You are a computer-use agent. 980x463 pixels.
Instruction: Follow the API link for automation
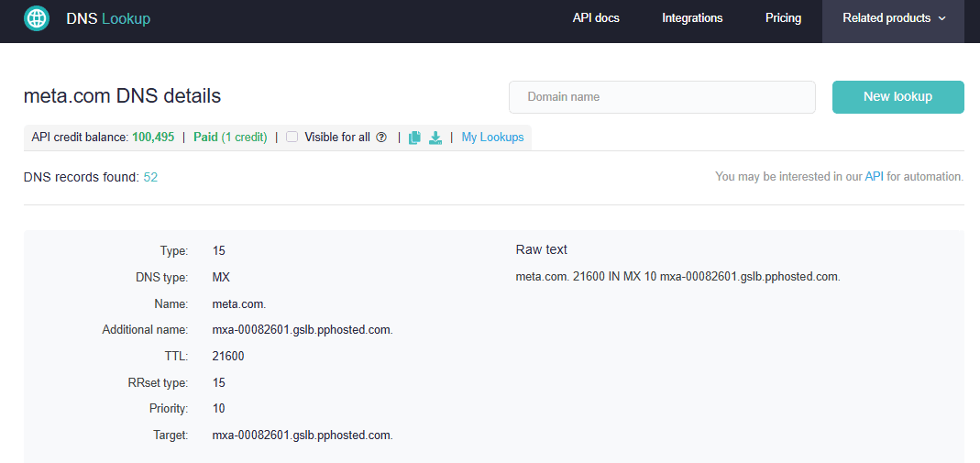[874, 177]
